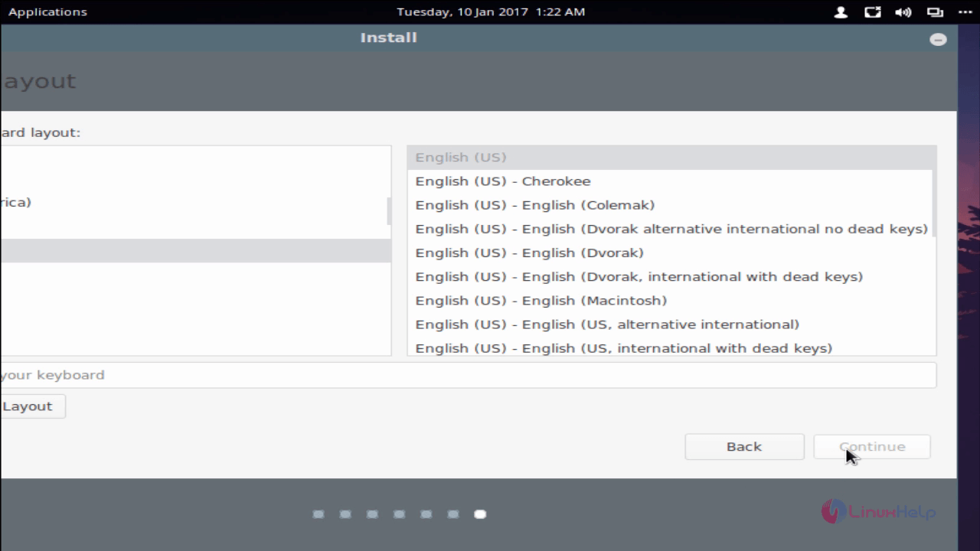The height and width of the screenshot is (551, 980).
Task: Click the language list scrollbar
Action: (x=389, y=210)
